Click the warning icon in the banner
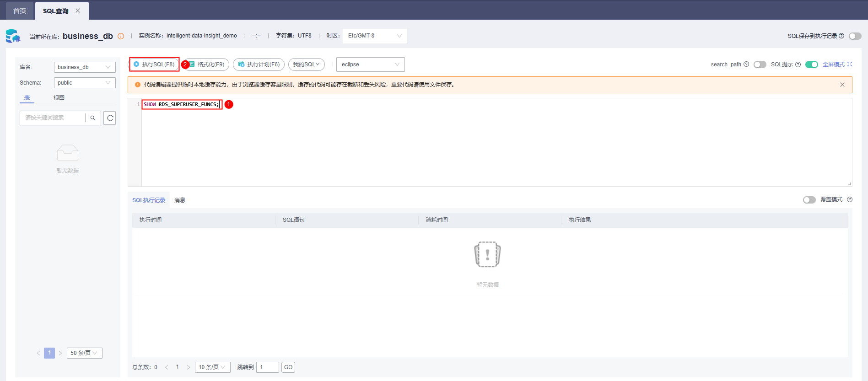 (x=138, y=85)
